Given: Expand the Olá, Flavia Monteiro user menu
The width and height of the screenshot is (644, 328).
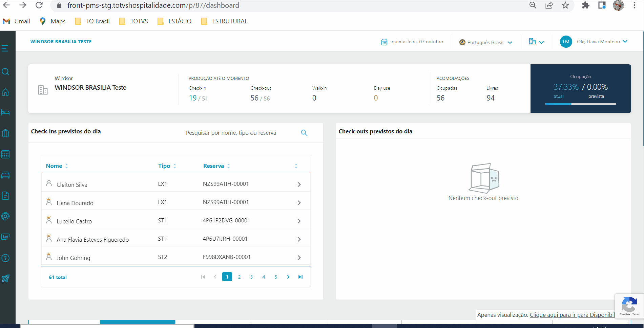Looking at the screenshot, I should (x=602, y=42).
